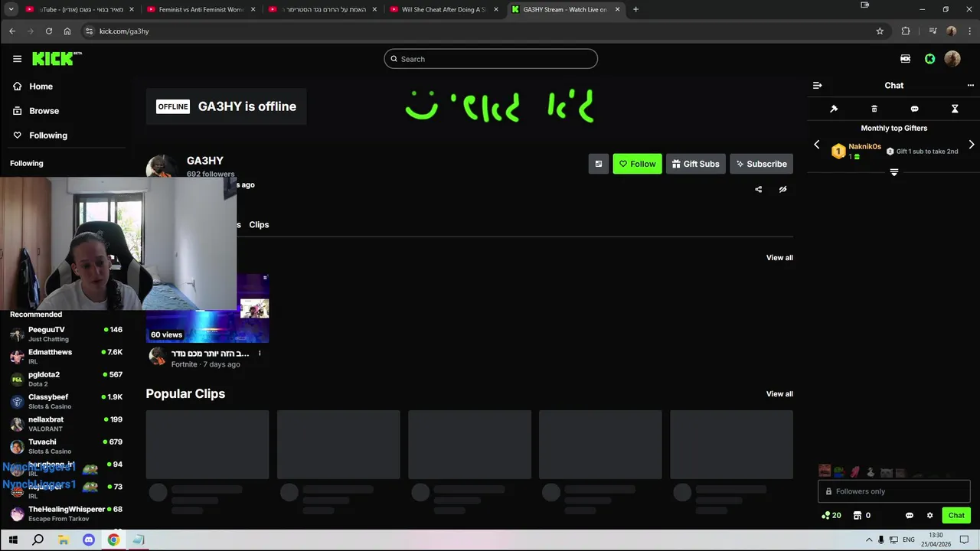This screenshot has height=551, width=980.
Task: Open Discord from the taskbar
Action: [x=88, y=540]
